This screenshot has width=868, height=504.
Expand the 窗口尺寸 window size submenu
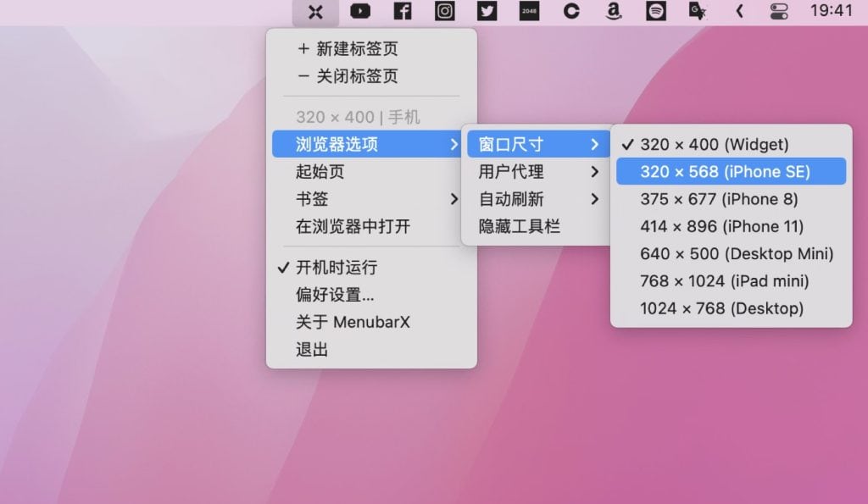[538, 144]
